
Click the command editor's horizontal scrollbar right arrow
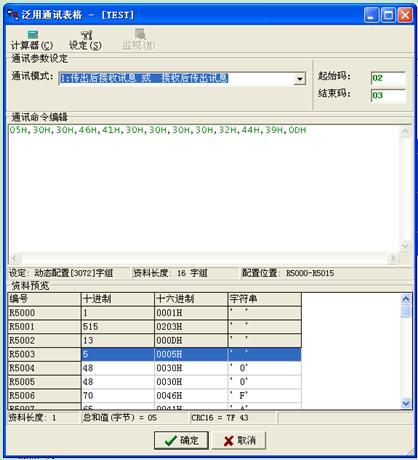[x=393, y=258]
